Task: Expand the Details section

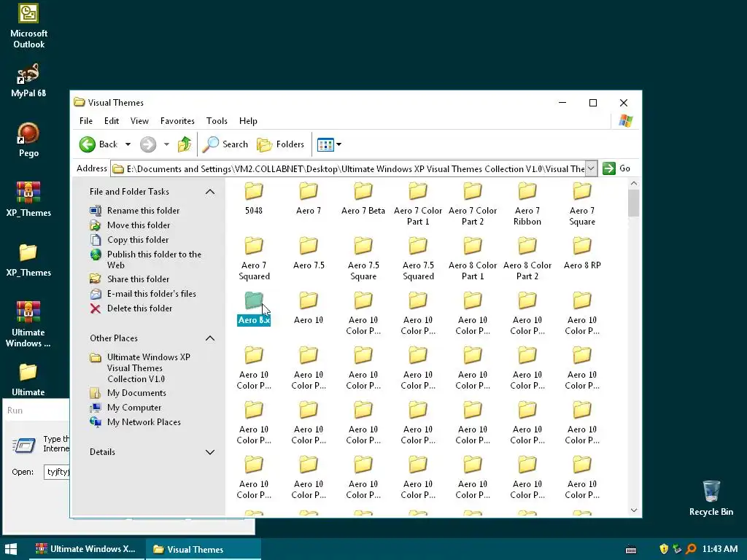Action: tap(209, 452)
